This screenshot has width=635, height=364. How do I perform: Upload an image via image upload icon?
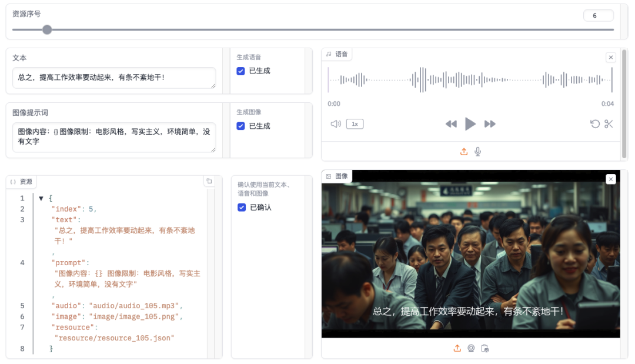tap(457, 348)
